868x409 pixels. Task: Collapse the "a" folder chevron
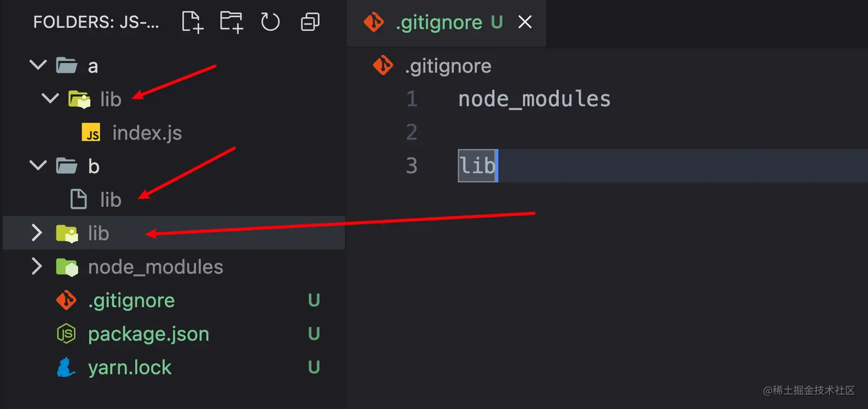(x=38, y=65)
